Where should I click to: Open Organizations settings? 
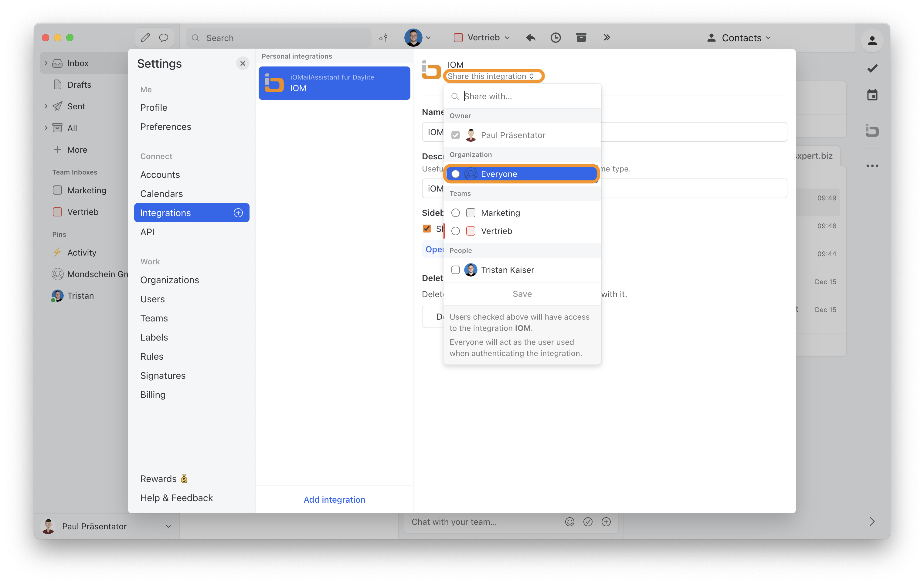pos(170,280)
